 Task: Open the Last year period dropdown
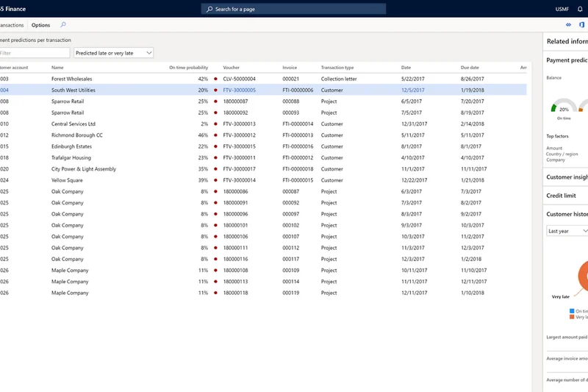(567, 231)
